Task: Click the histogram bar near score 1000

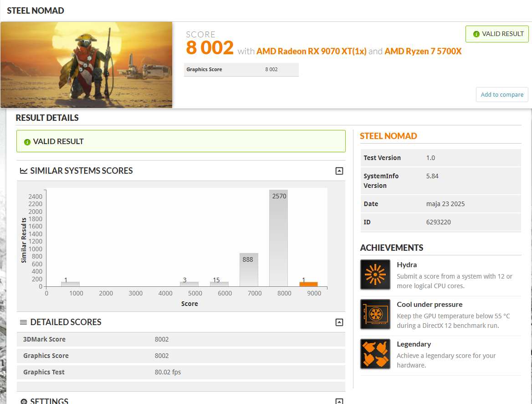Action: click(70, 284)
